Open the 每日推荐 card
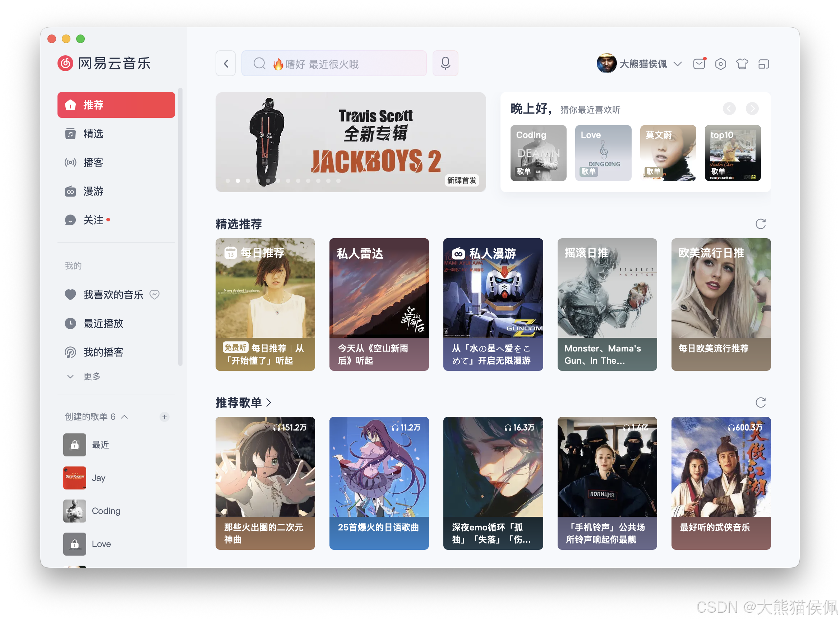The height and width of the screenshot is (621, 840). tap(265, 304)
